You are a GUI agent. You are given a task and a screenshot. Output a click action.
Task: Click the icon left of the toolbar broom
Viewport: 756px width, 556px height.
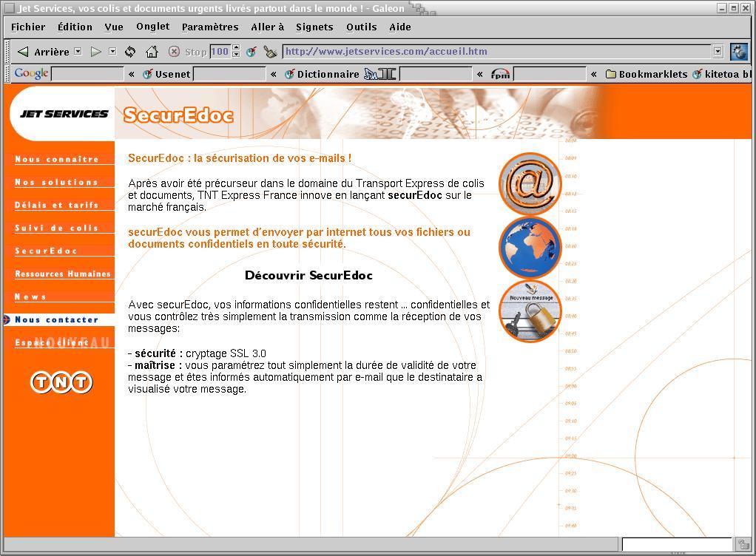pos(252,52)
